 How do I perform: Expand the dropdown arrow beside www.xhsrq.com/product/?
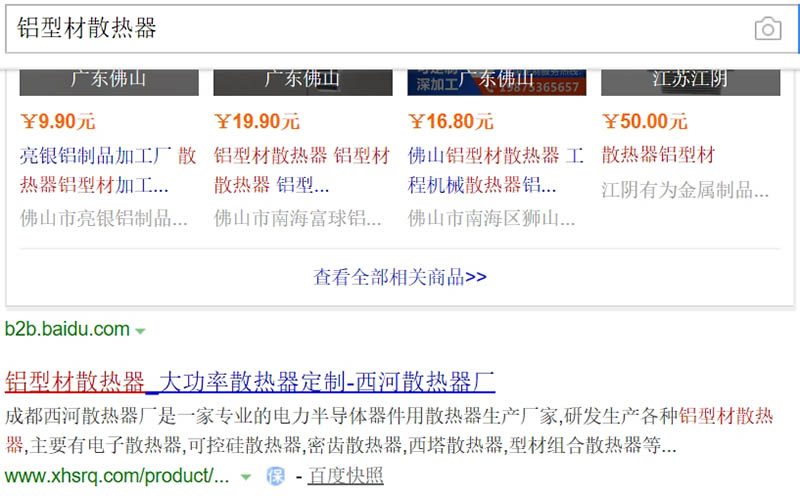(x=246, y=478)
